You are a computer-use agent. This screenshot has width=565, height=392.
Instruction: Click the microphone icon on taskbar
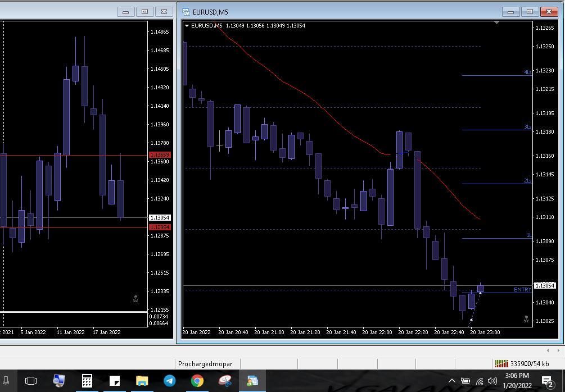(6, 381)
